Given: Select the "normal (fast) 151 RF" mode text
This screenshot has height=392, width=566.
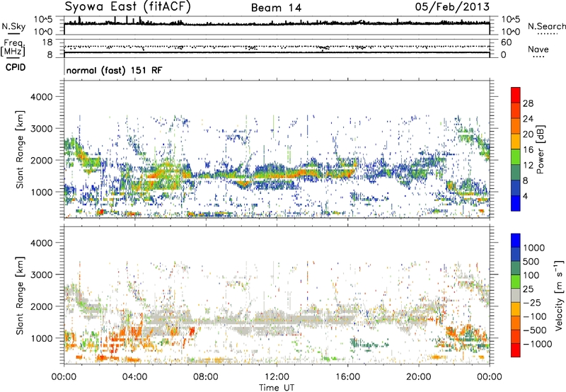Looking at the screenshot, I should click(114, 70).
